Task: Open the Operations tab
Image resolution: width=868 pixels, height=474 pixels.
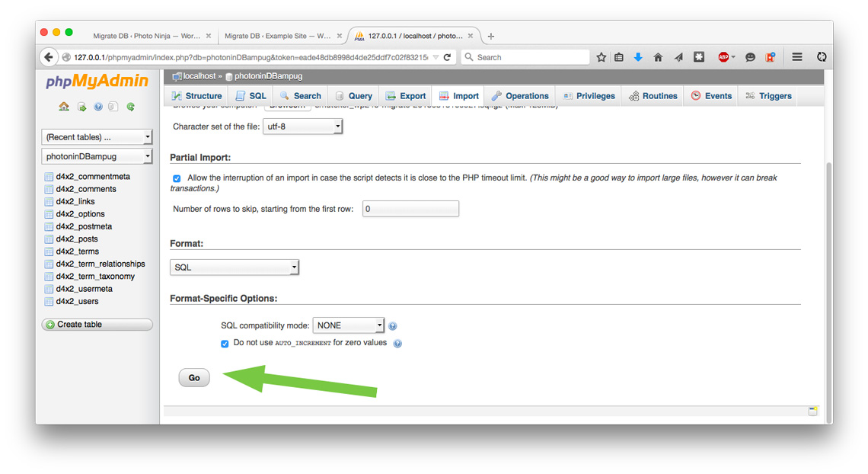Action: tap(520, 96)
